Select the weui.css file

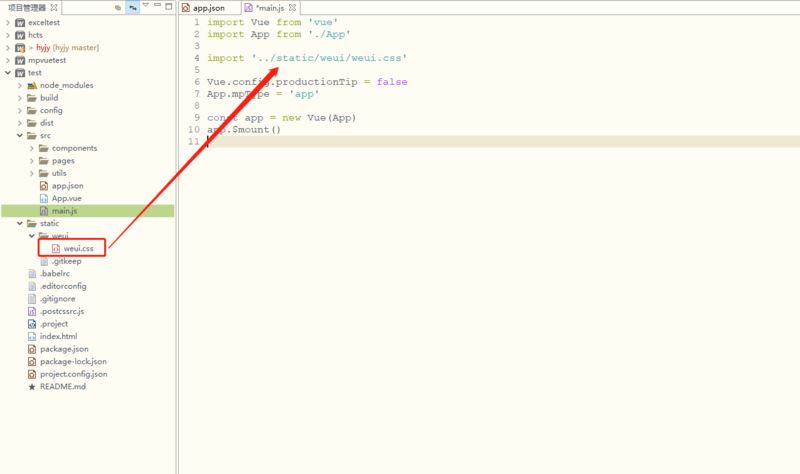coord(79,248)
